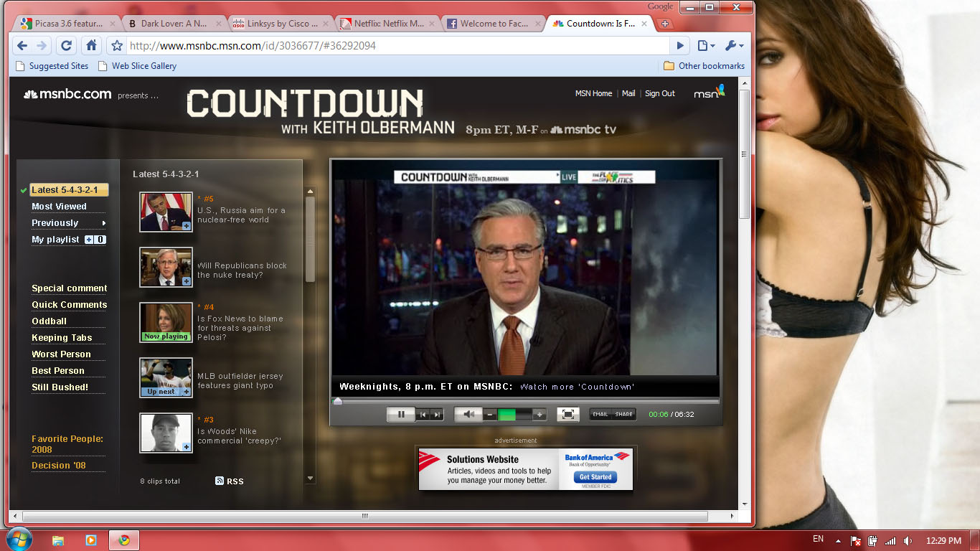980x551 pixels.
Task: Bookmark this page with the star
Action: [x=117, y=46]
